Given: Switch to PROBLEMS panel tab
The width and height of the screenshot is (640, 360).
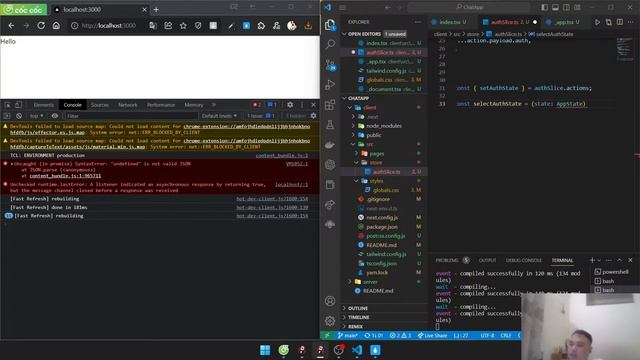Looking at the screenshot, I should 447,260.
